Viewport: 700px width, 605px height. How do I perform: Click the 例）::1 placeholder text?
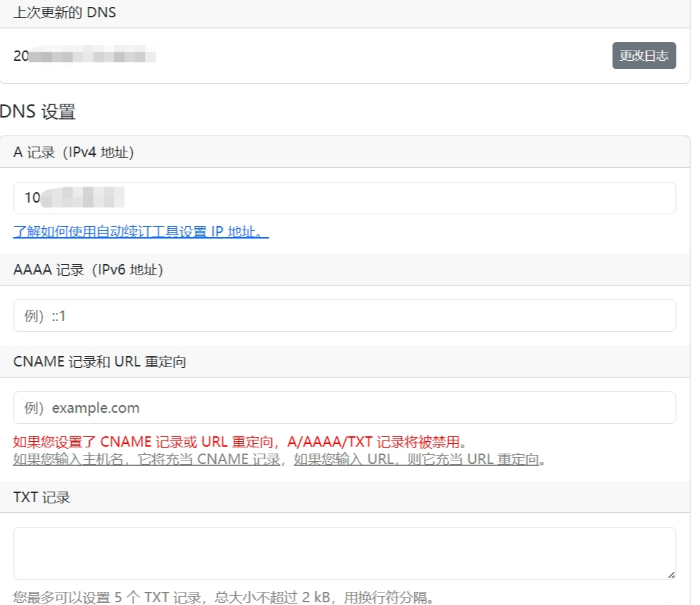click(x=45, y=316)
